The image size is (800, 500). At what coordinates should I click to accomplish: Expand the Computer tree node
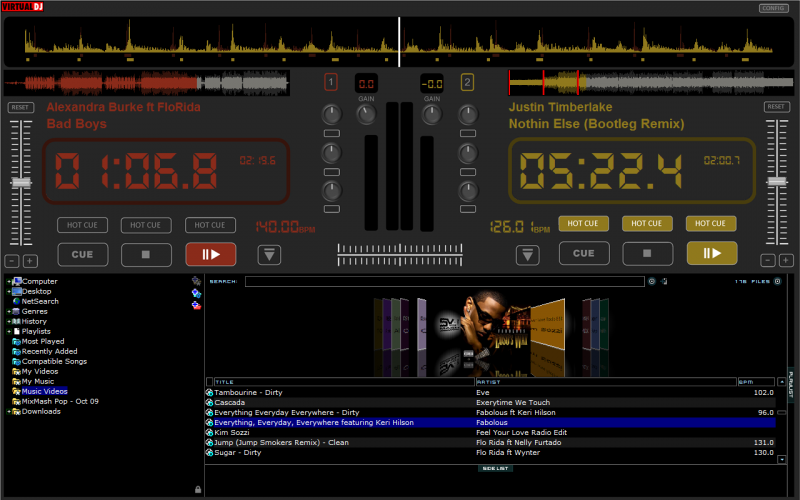[9, 281]
